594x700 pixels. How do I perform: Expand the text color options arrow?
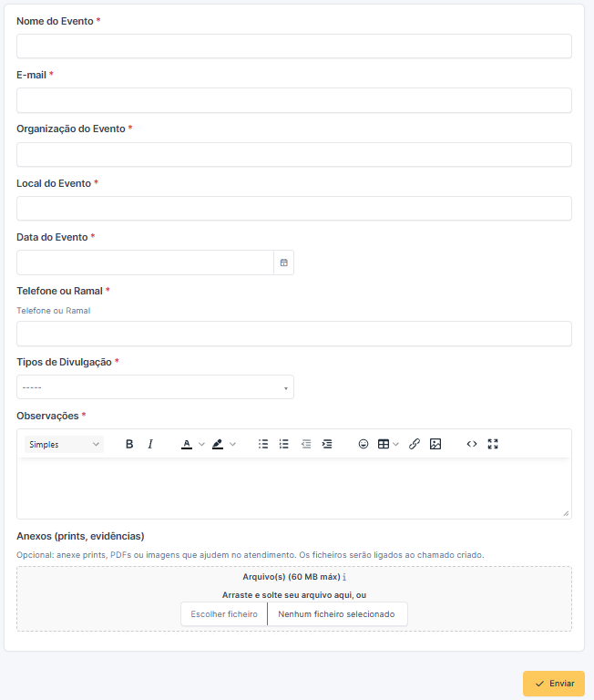(x=201, y=444)
